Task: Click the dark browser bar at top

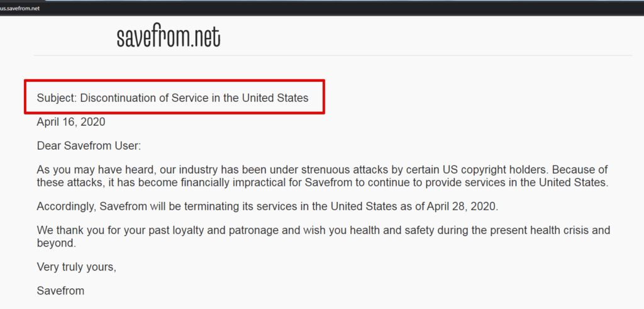Action: coord(322,8)
